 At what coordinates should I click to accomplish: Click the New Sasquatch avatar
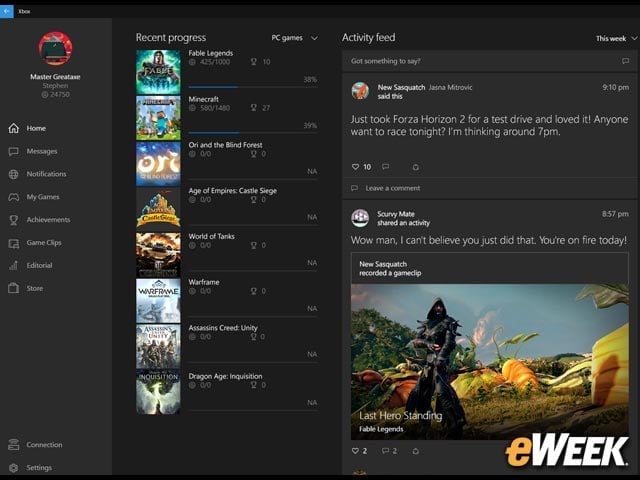click(360, 91)
